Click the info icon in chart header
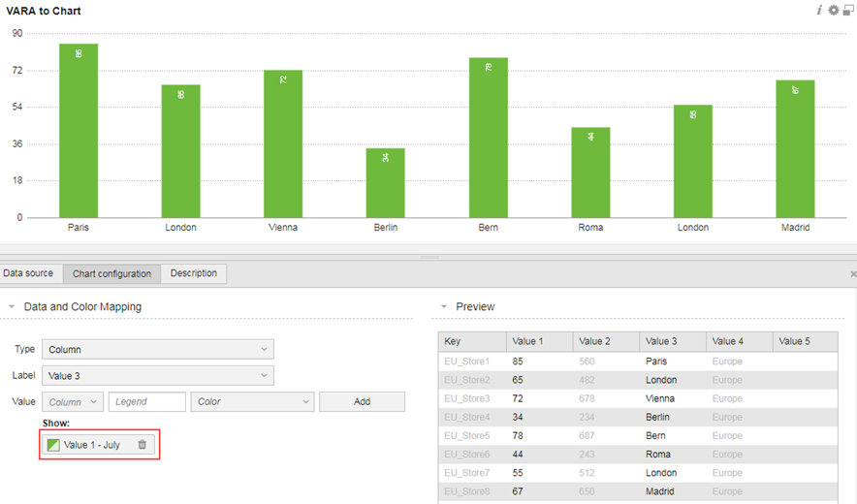The height and width of the screenshot is (504, 857). (819, 10)
